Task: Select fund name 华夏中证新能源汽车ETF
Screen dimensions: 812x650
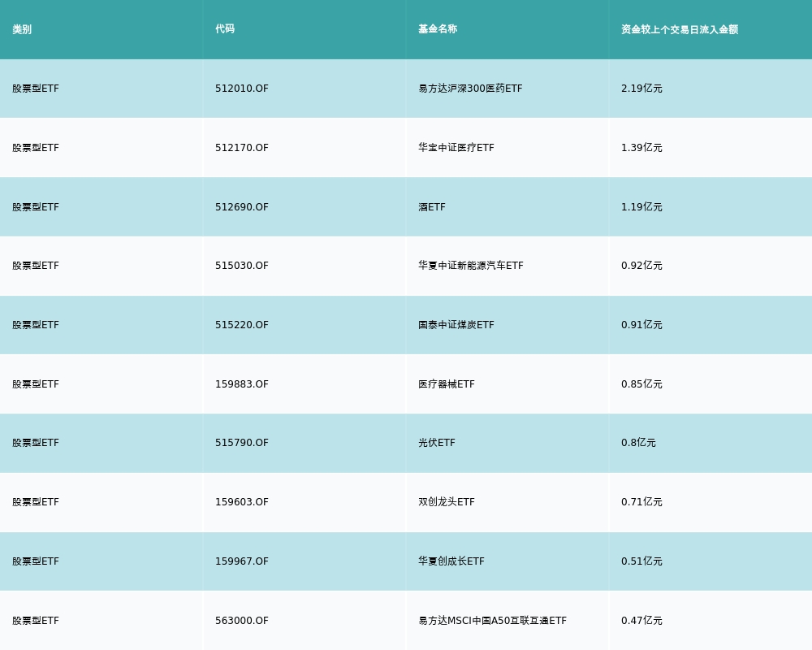Action: 471,266
